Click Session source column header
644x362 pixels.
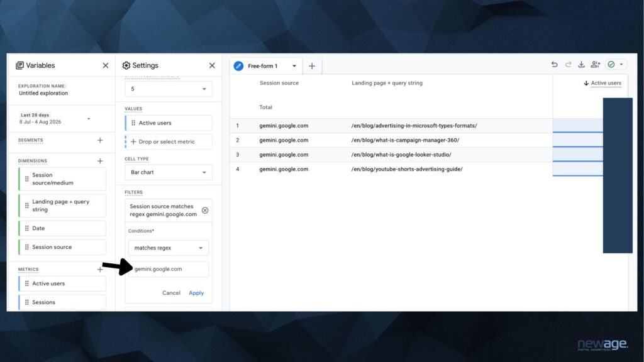pos(279,83)
